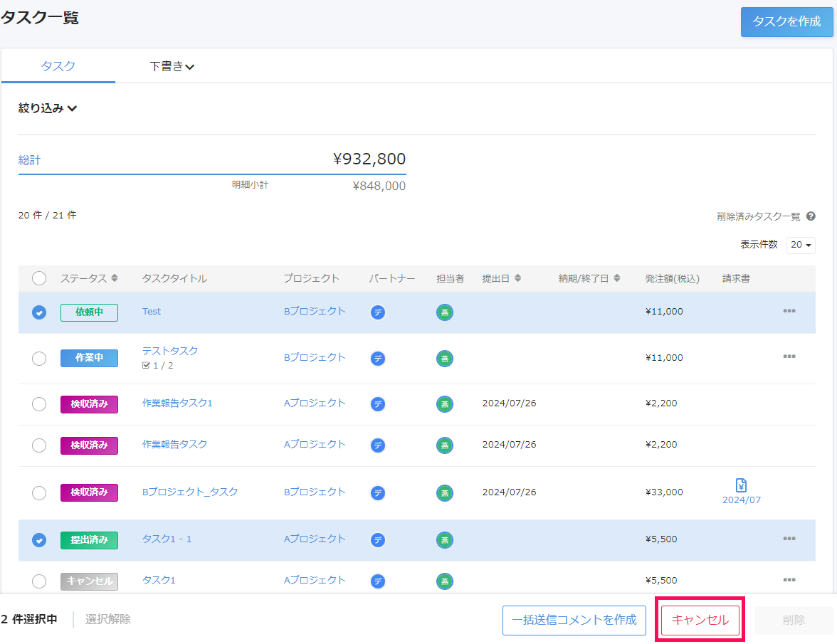The height and width of the screenshot is (644, 837).
Task: Click assignee avatar in the テストタスク row
Action: click(445, 359)
